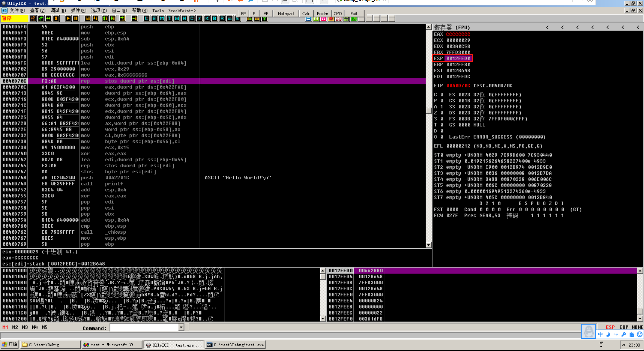This screenshot has height=351, width=644.
Task: Open CPU window via C icon
Action: tap(192, 18)
